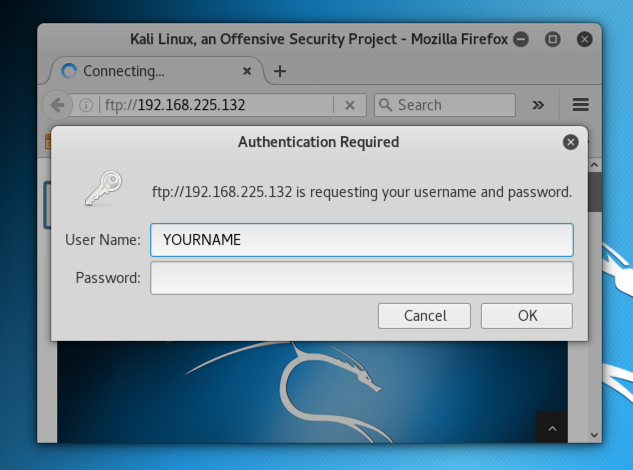
Task: Stop loading the page with X
Action: pos(349,105)
